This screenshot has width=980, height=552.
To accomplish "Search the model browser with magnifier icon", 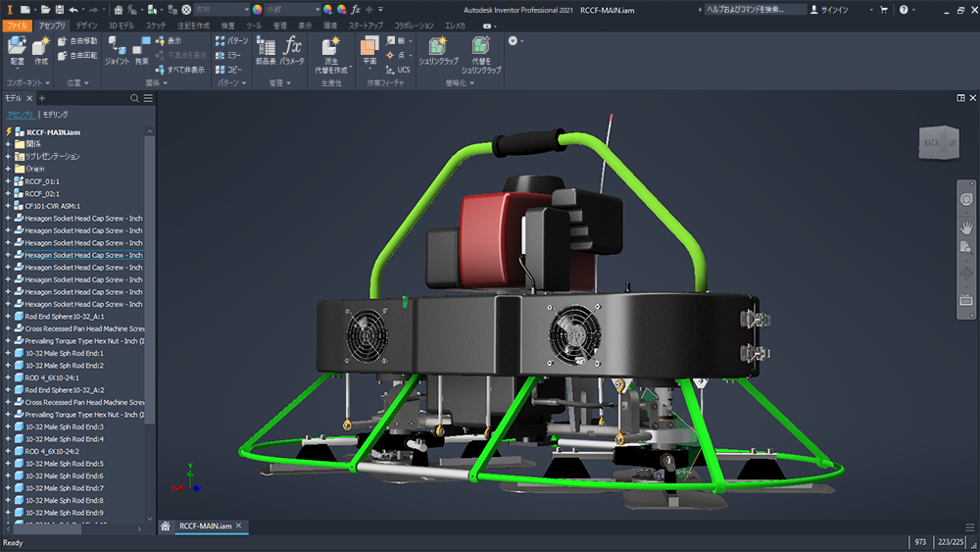I will click(x=134, y=98).
